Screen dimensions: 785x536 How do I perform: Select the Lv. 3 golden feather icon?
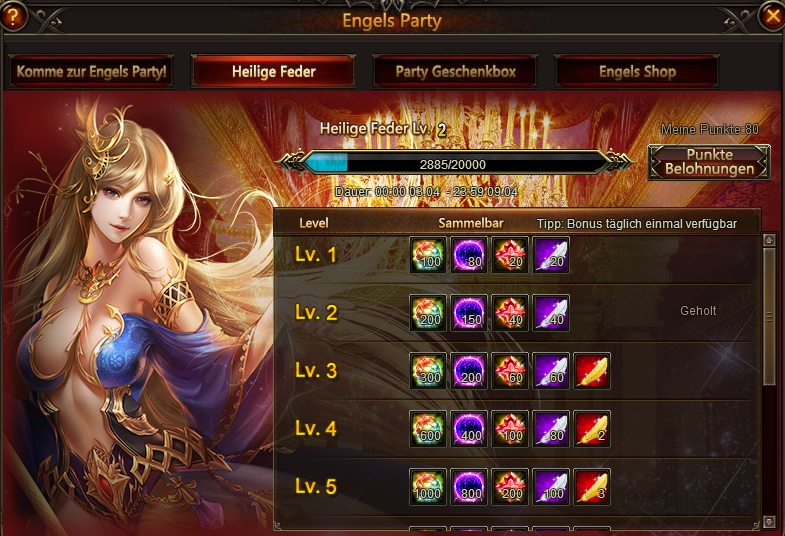(592, 371)
